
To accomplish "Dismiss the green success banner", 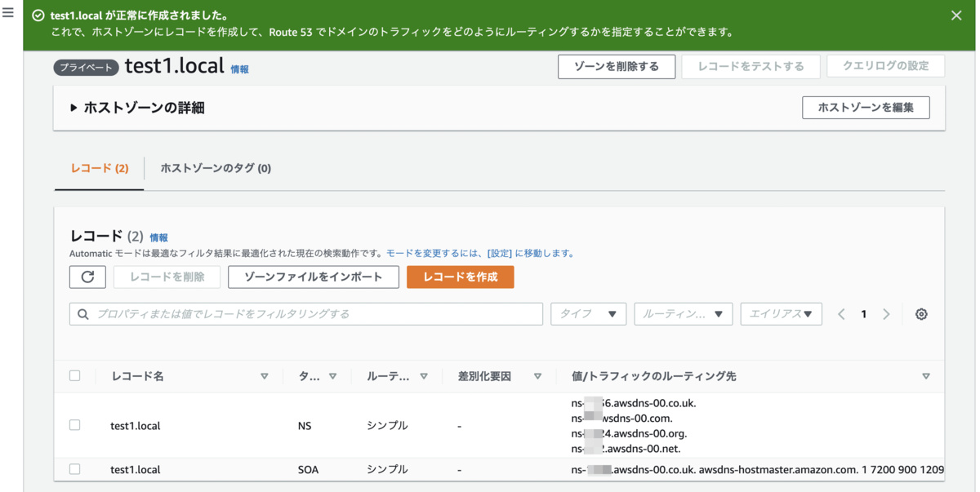I will (x=956, y=16).
